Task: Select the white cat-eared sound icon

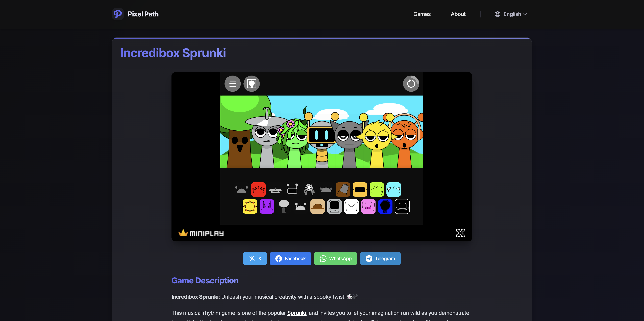Action: 352,206
